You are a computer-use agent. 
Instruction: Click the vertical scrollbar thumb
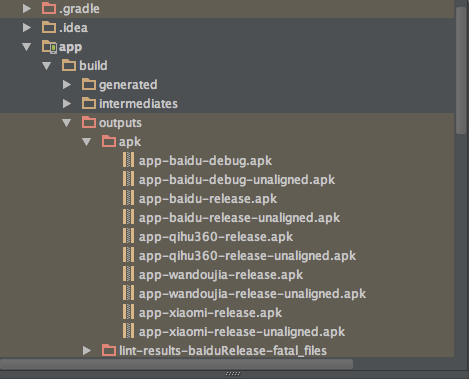(x=461, y=70)
